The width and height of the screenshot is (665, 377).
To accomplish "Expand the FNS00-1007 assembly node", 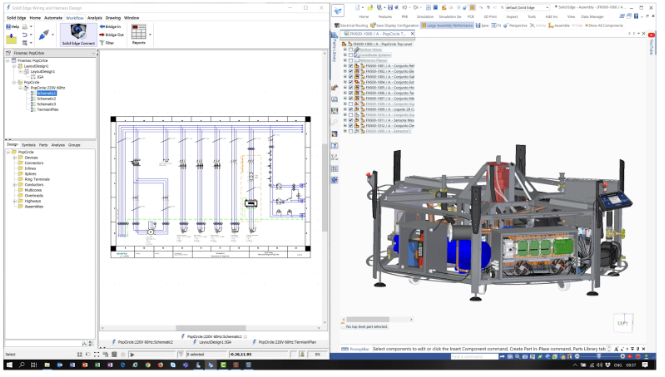I will (345, 98).
